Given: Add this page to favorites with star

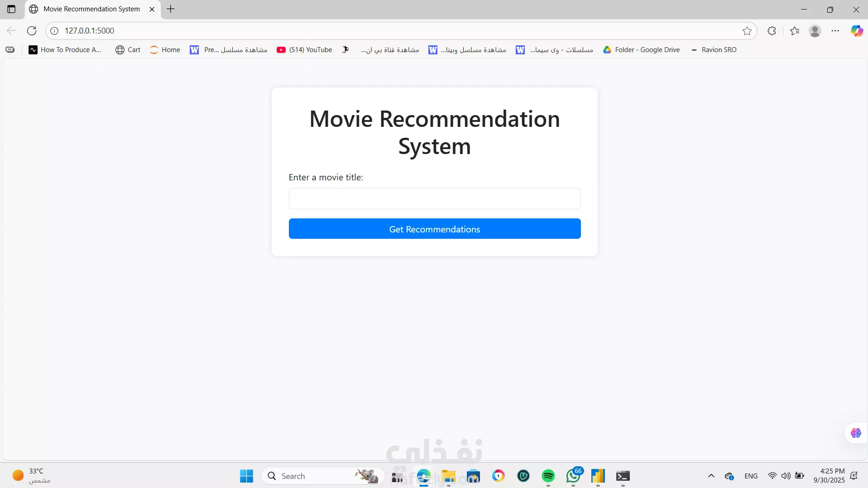Looking at the screenshot, I should (x=747, y=31).
